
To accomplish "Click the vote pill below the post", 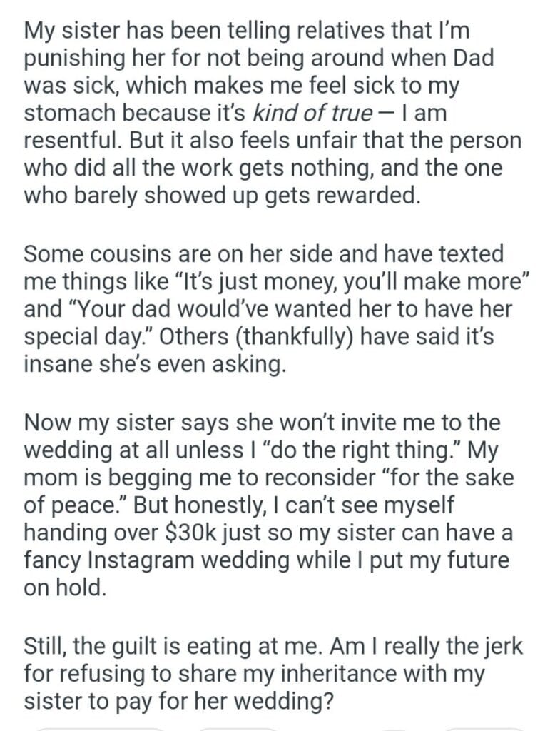I will [100, 727].
